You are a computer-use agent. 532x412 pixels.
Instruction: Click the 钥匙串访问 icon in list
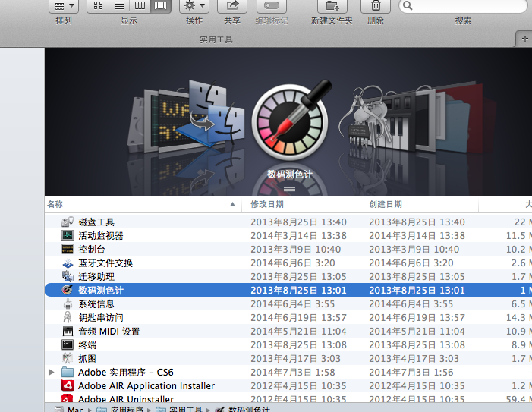[68, 317]
